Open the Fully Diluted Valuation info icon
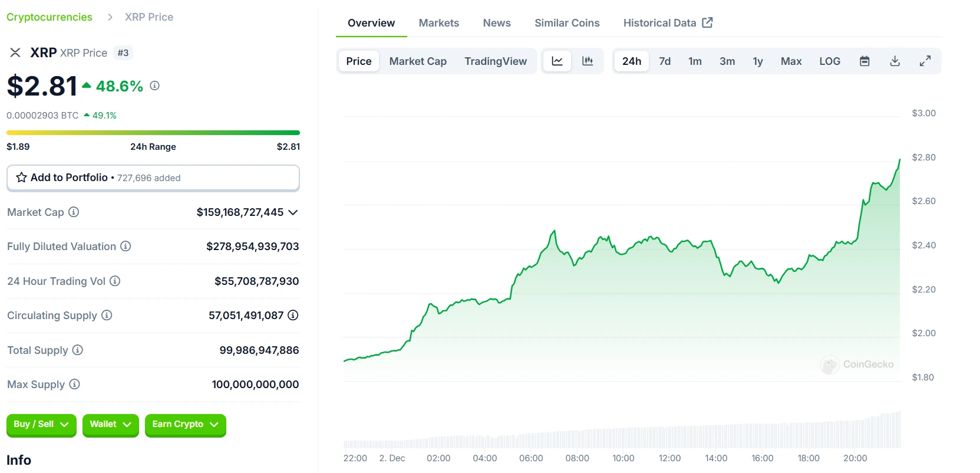Screen dimensions: 980x473 (126, 246)
